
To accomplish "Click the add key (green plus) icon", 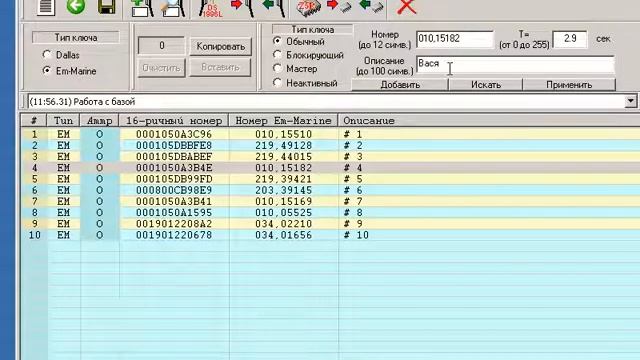I will point(142,8).
